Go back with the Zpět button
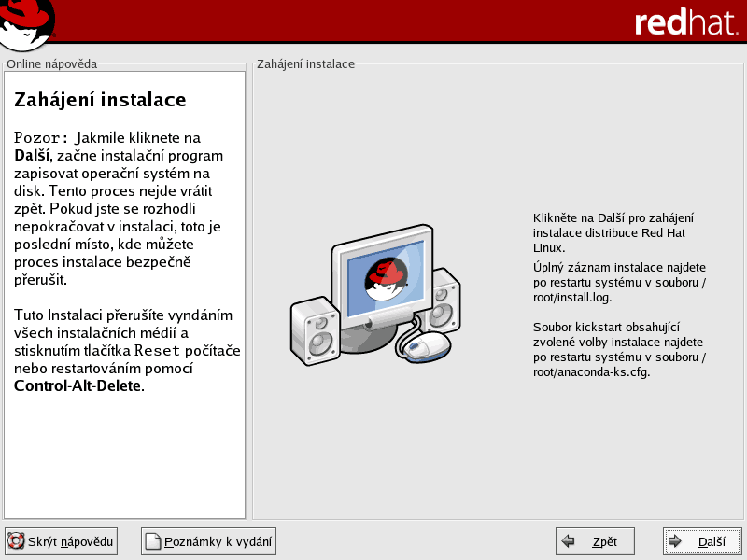This screenshot has height=560, width=747. coord(595,541)
